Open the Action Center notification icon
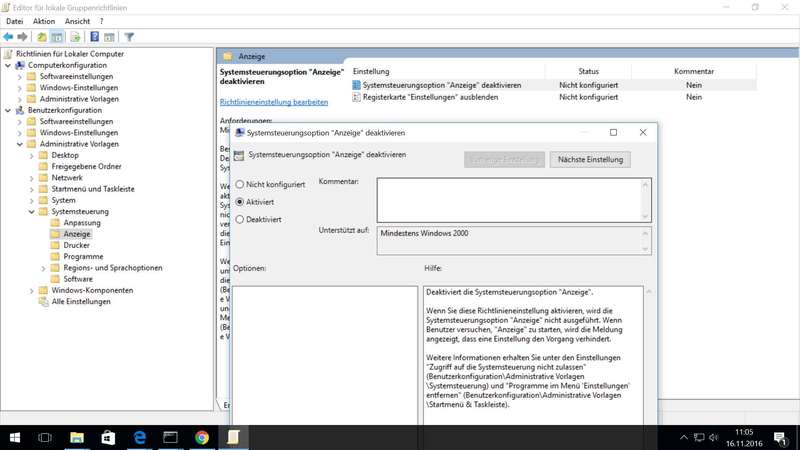The height and width of the screenshot is (450, 800). [780, 438]
